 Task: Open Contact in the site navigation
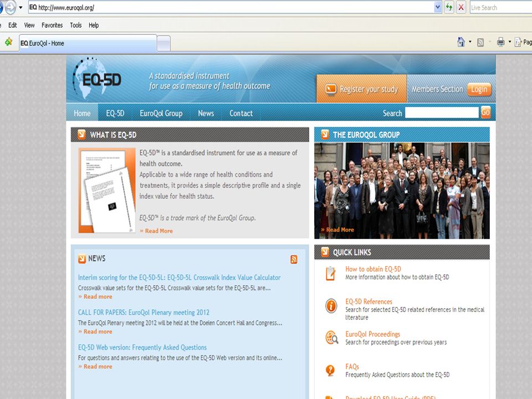241,113
